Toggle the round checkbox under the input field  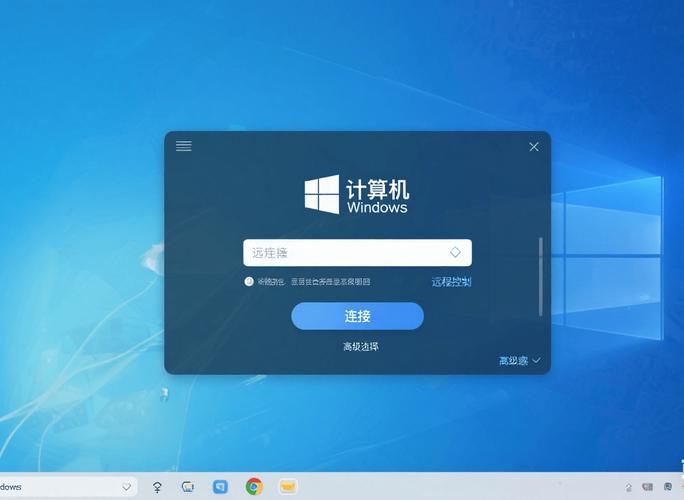pyautogui.click(x=249, y=281)
